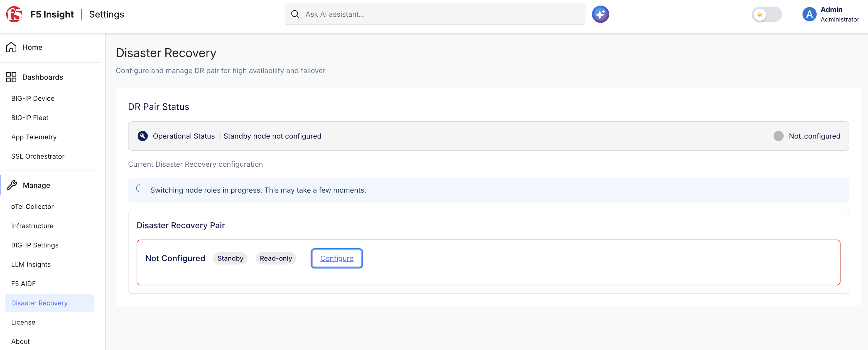
Task: Click the F5 Insight title text
Action: 52,14
